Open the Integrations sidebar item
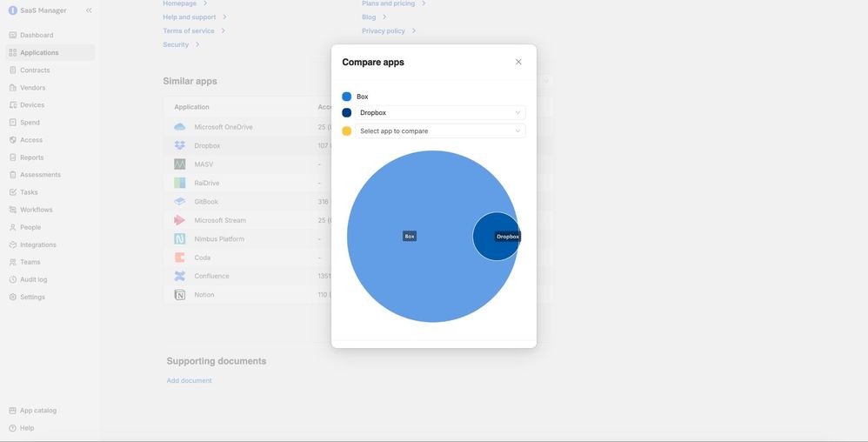 tap(37, 244)
